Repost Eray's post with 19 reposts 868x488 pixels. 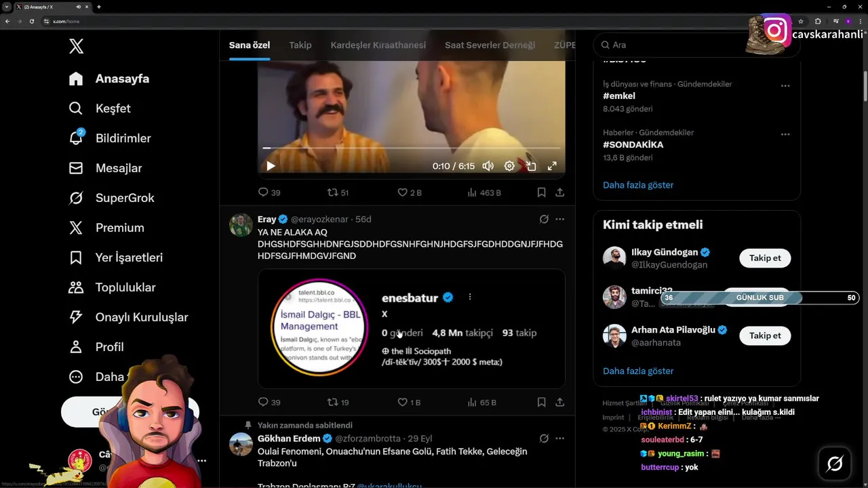[x=338, y=402]
